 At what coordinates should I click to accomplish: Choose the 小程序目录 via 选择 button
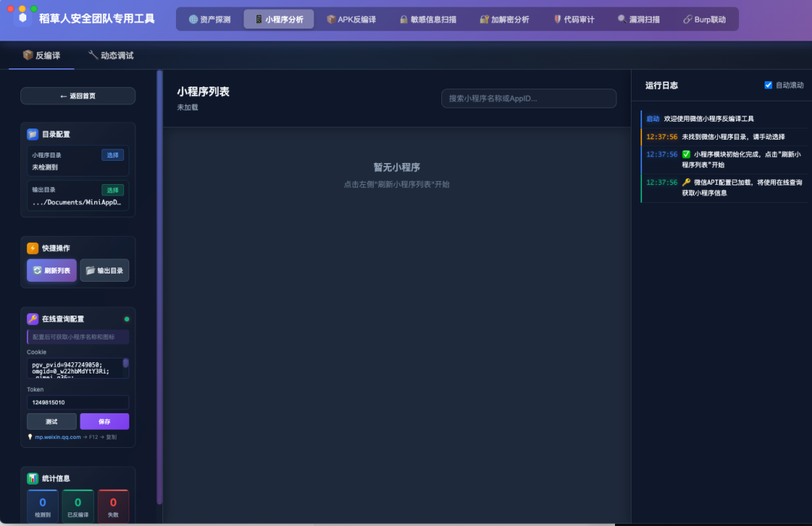112,155
